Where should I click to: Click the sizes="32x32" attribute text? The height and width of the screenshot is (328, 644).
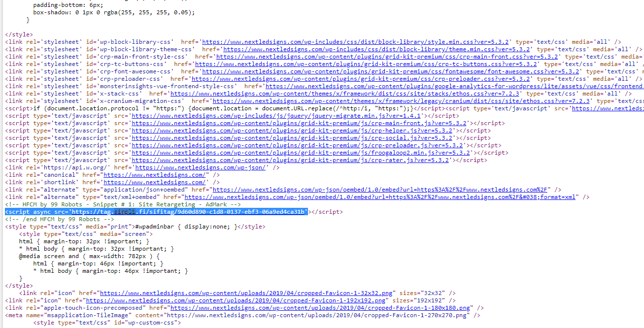(423, 293)
